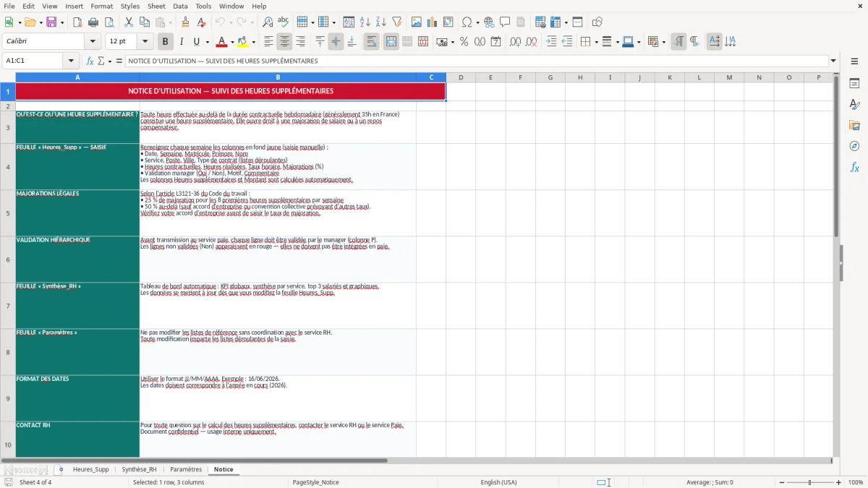The width and height of the screenshot is (868, 488).
Task: Toggle Italic formatting
Action: [x=181, y=42]
